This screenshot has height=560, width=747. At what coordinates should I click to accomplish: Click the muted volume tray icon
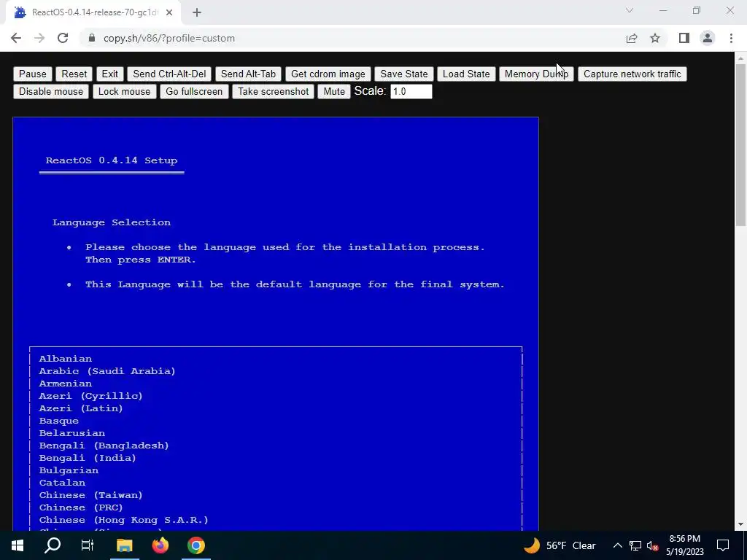[x=653, y=545]
